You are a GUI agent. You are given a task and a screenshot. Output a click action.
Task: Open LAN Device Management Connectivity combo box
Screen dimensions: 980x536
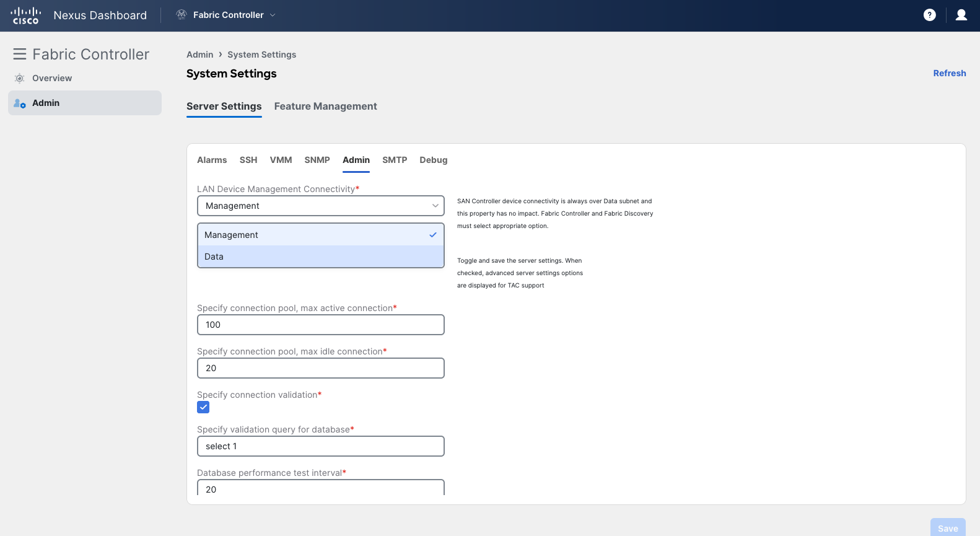point(321,206)
